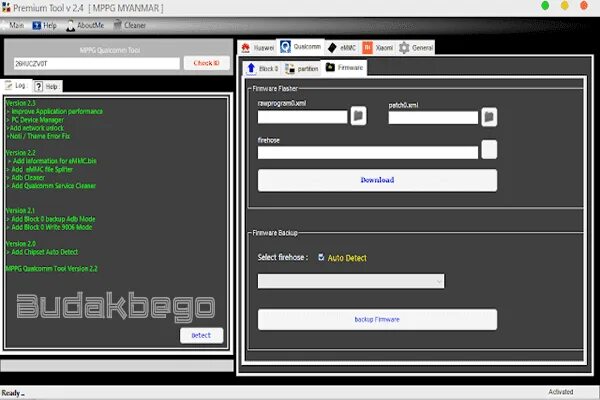Click 'Add eMMC file Spliter' log line
600x400 pixels.
tap(42, 170)
